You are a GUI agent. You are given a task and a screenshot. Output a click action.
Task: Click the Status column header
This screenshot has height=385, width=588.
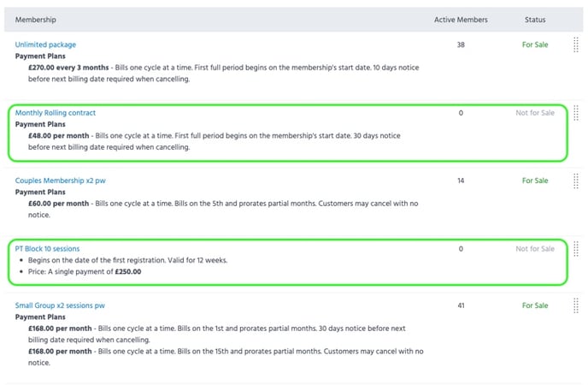point(535,19)
